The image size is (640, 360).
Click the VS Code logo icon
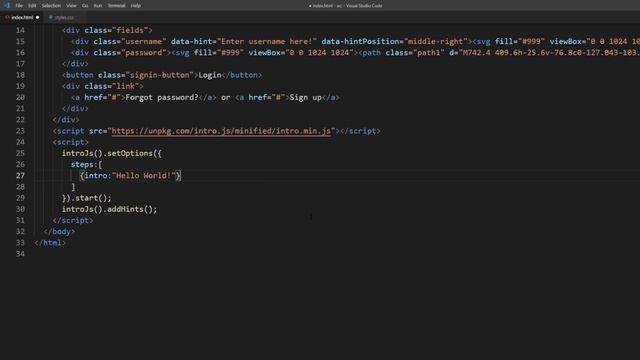pyautogui.click(x=7, y=5)
